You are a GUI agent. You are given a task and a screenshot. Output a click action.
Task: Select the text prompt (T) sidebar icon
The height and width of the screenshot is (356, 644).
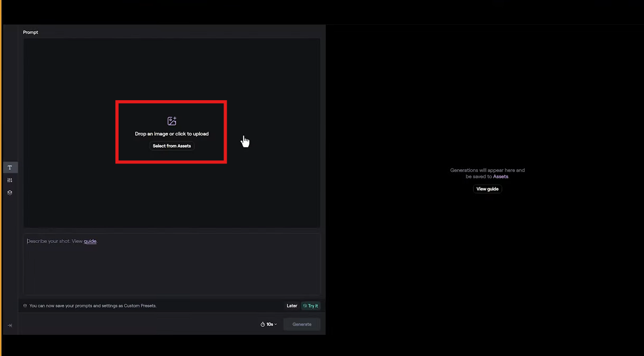pyautogui.click(x=10, y=168)
